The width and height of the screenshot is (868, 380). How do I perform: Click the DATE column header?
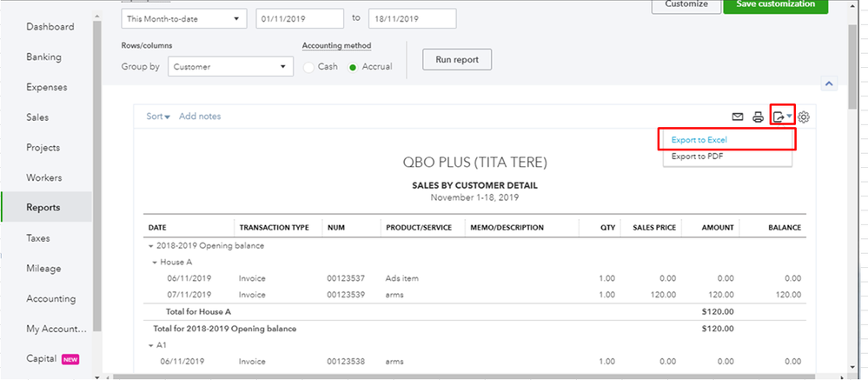pyautogui.click(x=157, y=228)
